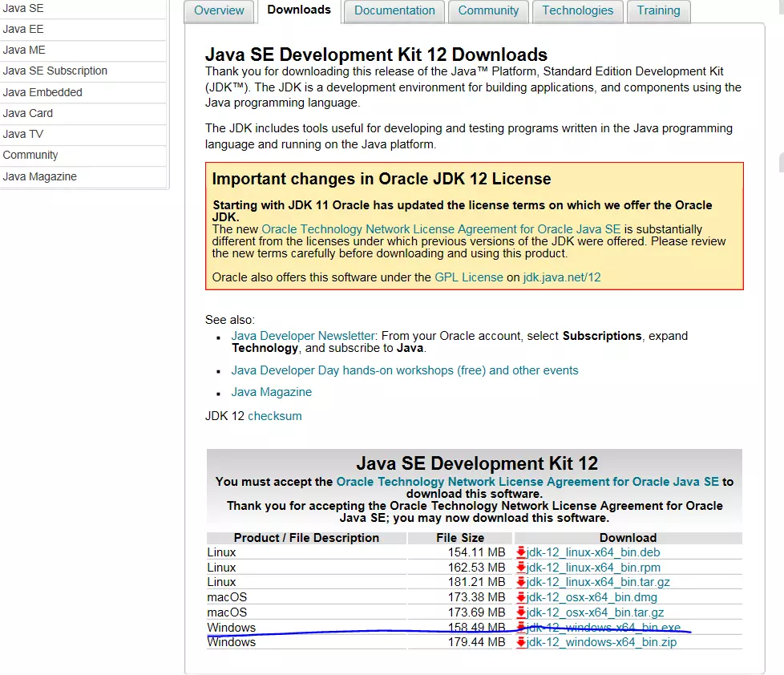This screenshot has height=675, width=784.
Task: Click the Java SE Development Kit 12 table title
Action: point(477,463)
